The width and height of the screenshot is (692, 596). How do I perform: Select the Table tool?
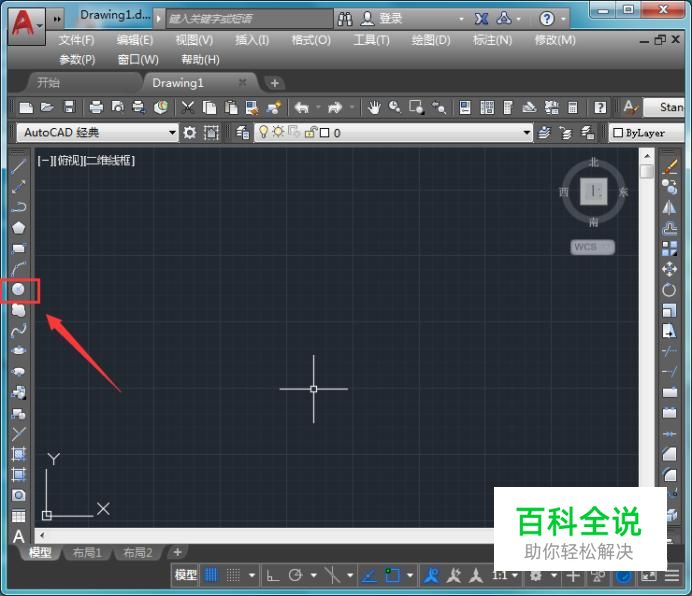click(18, 516)
